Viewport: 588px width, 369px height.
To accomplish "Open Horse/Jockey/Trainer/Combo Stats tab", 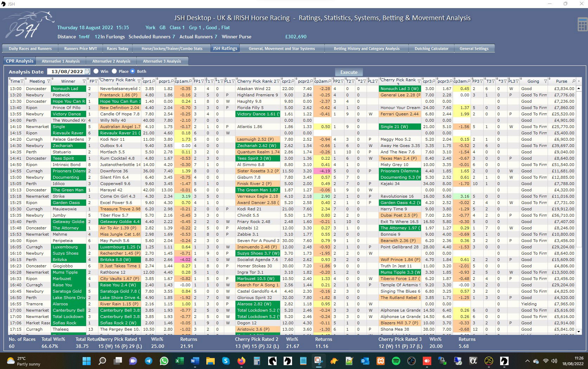I will coord(172,49).
